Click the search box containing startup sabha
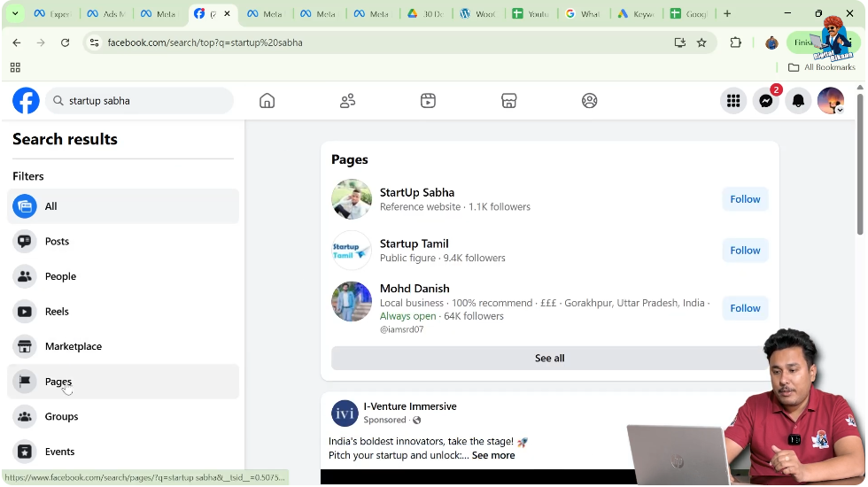 tap(140, 101)
